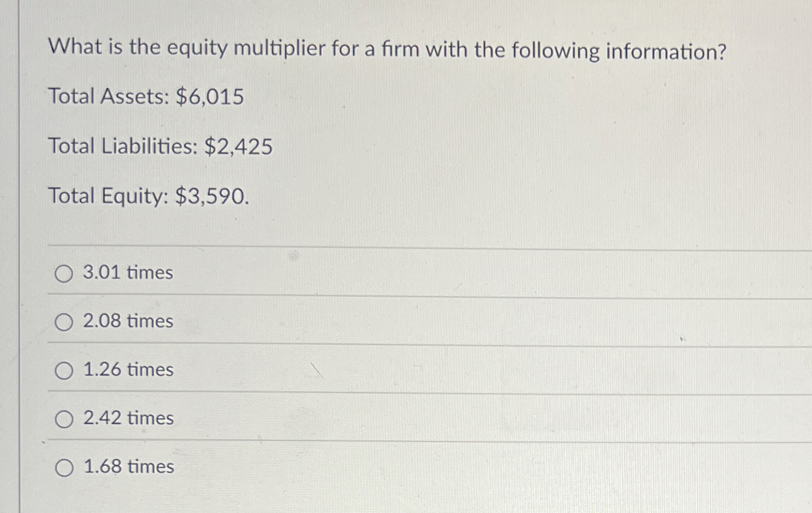This screenshot has width=812, height=513.
Task: Select the 3.01 times radio button
Action: click(x=64, y=273)
